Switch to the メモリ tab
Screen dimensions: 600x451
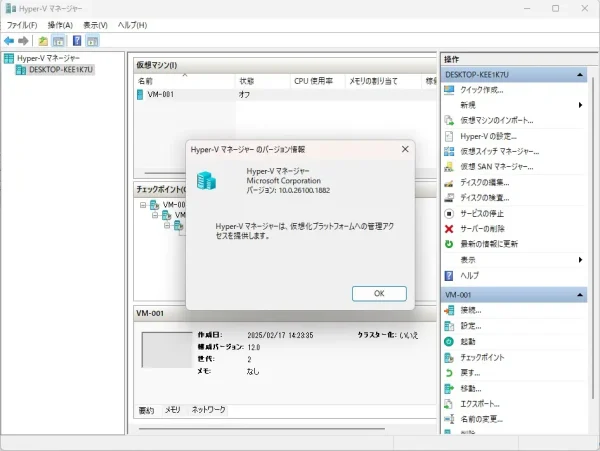(173, 410)
